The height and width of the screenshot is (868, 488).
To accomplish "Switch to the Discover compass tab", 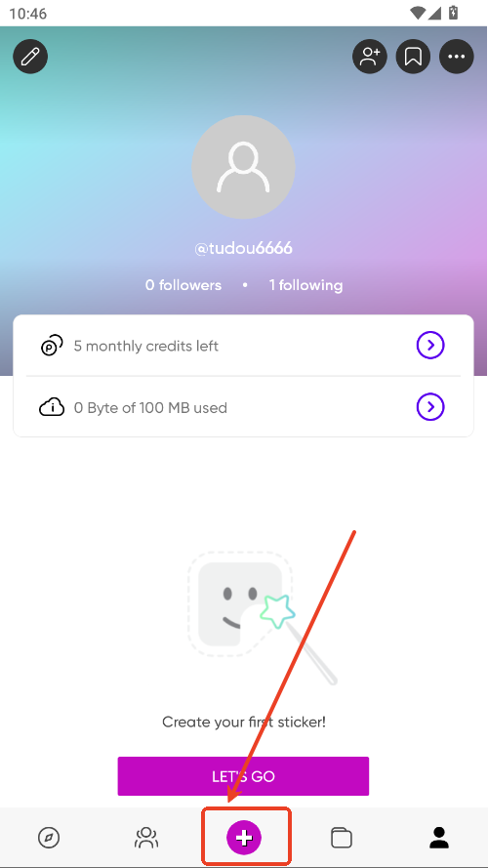I will (49, 838).
